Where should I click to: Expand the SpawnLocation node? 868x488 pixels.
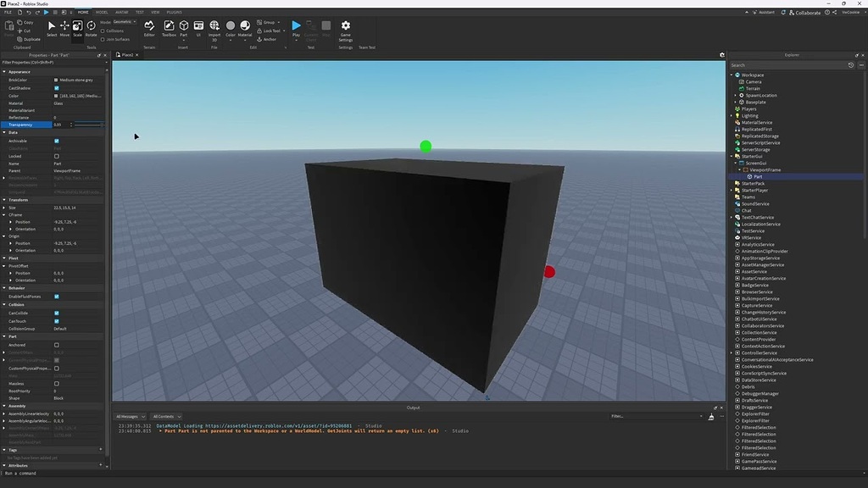coord(736,95)
